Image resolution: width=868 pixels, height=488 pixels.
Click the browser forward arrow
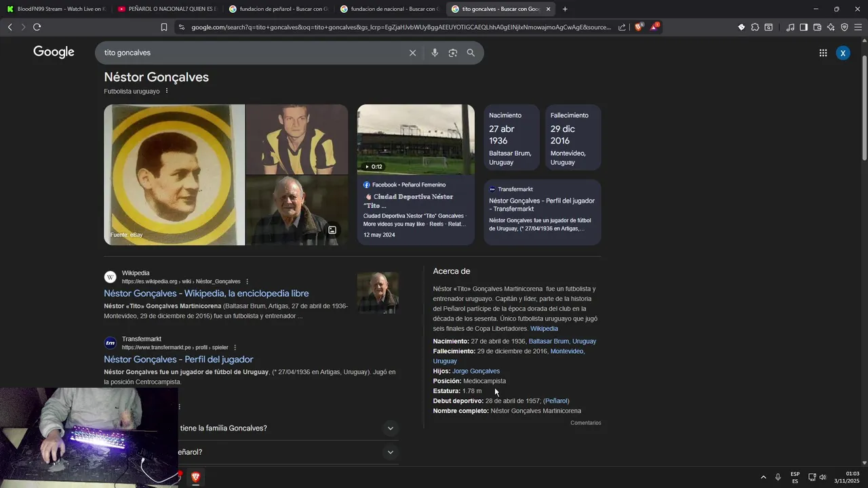point(23,27)
